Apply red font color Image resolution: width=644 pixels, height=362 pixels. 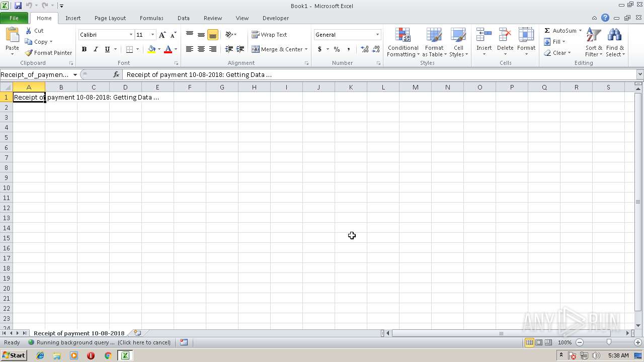[168, 49]
